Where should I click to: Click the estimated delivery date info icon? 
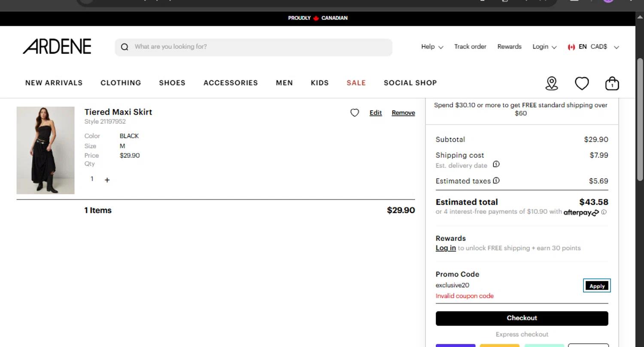[496, 164]
